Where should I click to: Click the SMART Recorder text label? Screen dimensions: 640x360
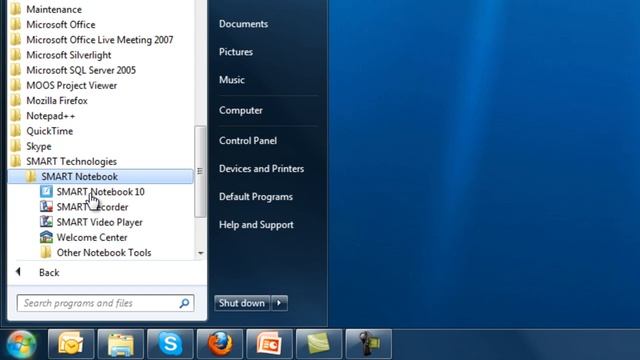(x=93, y=207)
